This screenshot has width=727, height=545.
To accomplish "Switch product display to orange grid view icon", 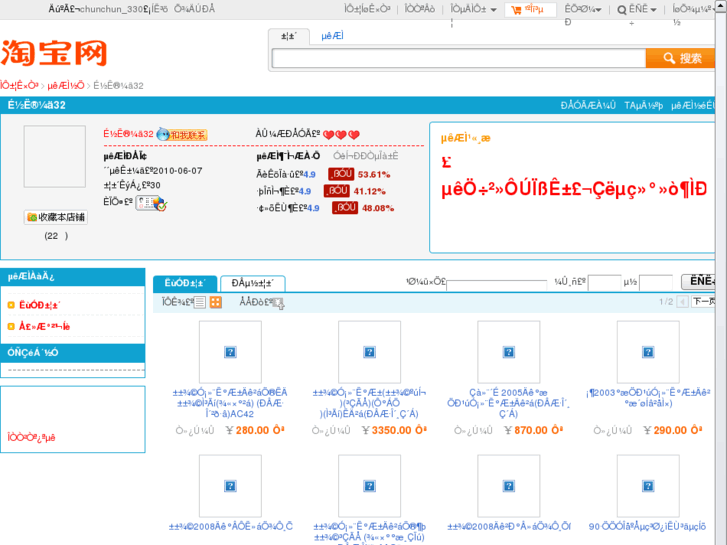I will (216, 302).
